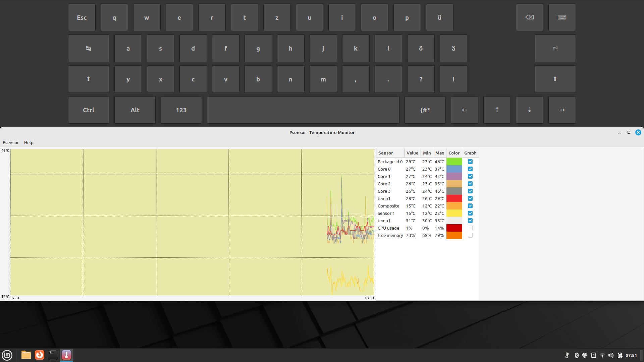Enable graph checkbox for free memory
The height and width of the screenshot is (362, 644).
click(x=470, y=235)
